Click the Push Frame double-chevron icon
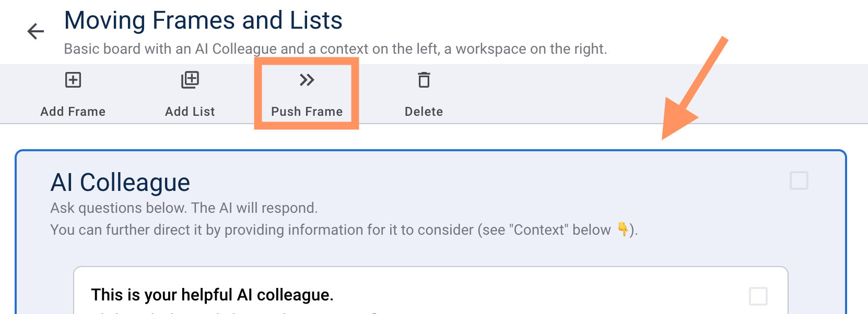 tap(307, 80)
